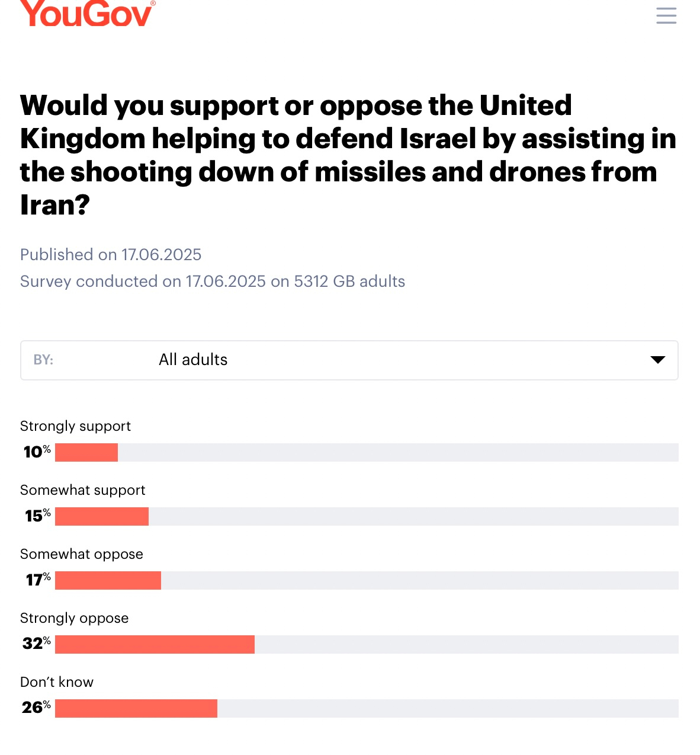Click the survey question headline
Image resolution: width=700 pixels, height=755 pixels.
click(348, 155)
